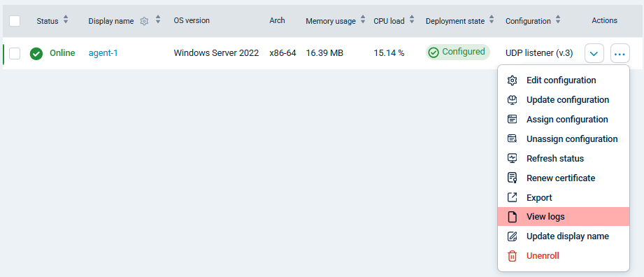Viewport: 644px width, 277px height.
Task: Click the red Unenroll trash icon
Action: [x=512, y=256]
